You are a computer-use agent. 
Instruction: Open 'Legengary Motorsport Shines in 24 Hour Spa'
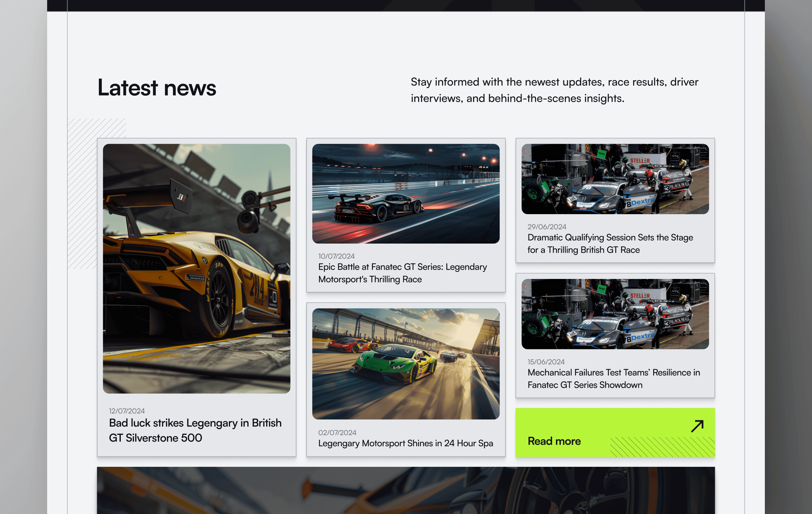point(405,443)
